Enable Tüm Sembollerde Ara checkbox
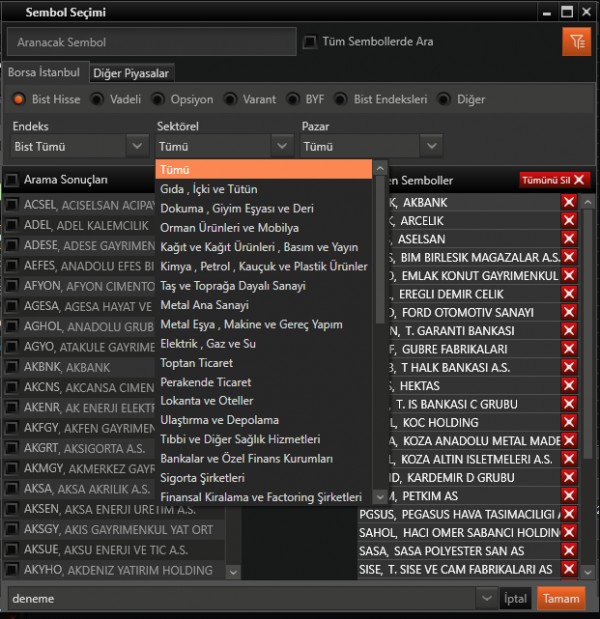 tap(309, 42)
